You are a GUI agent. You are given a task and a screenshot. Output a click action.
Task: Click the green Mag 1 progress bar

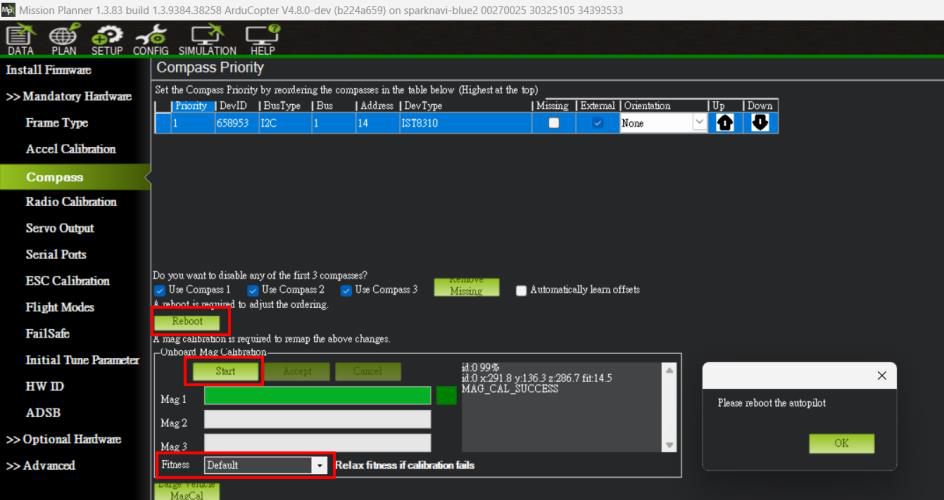[318, 396]
